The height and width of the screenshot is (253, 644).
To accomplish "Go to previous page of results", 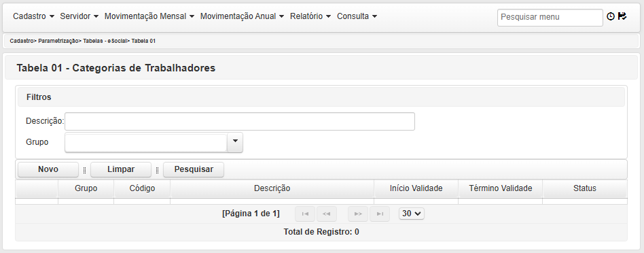I will point(327,214).
